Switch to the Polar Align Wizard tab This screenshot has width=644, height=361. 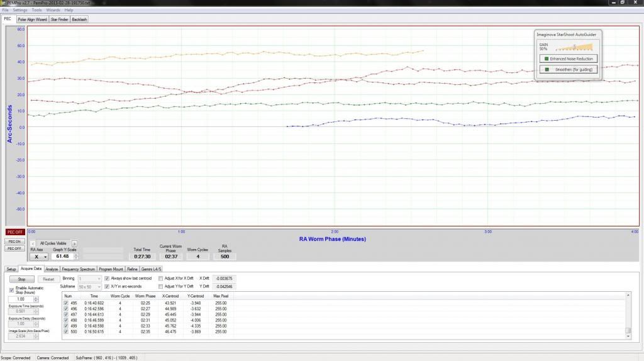pos(33,19)
